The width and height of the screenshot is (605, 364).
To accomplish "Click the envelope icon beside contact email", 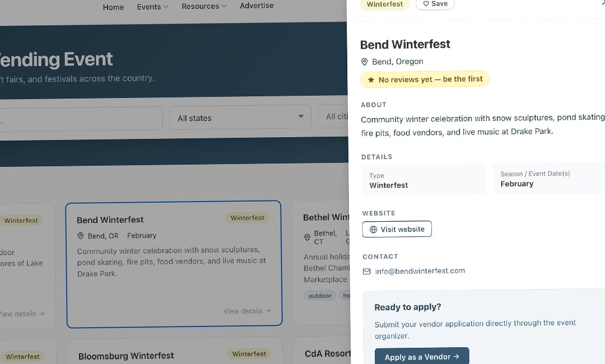I will tap(366, 272).
